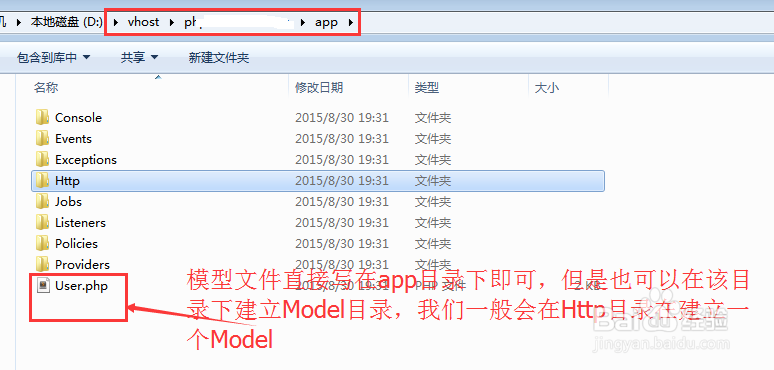Click the Policies row 文件夹 type

pyautogui.click(x=433, y=244)
